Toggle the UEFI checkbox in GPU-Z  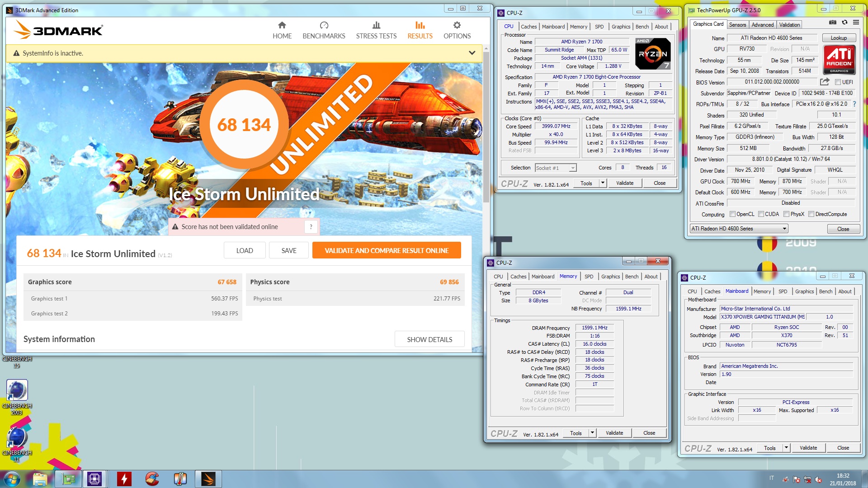click(x=838, y=82)
